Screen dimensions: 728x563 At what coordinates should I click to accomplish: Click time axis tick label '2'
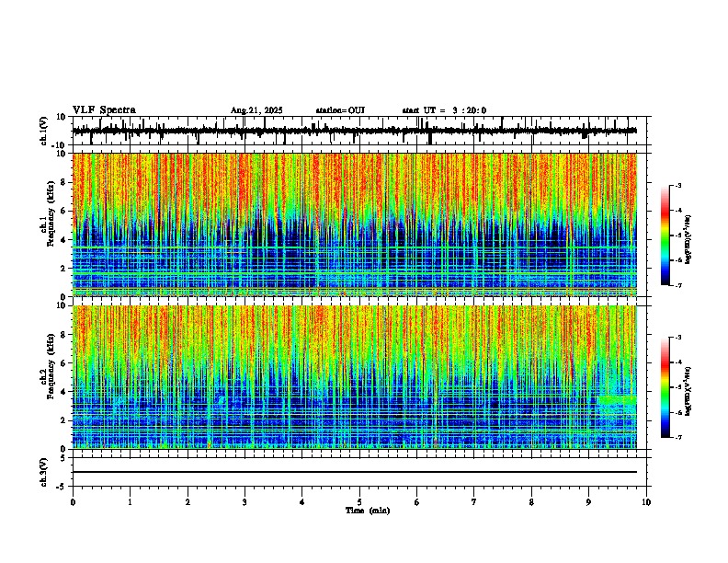(x=188, y=502)
